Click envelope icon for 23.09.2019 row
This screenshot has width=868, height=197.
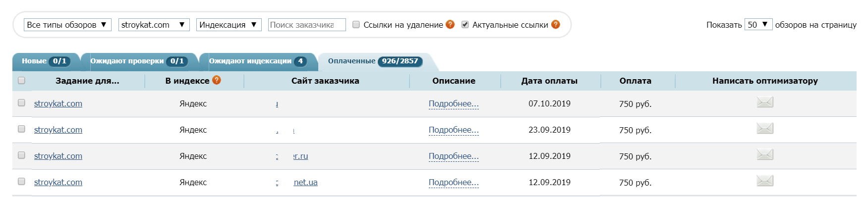tap(765, 129)
